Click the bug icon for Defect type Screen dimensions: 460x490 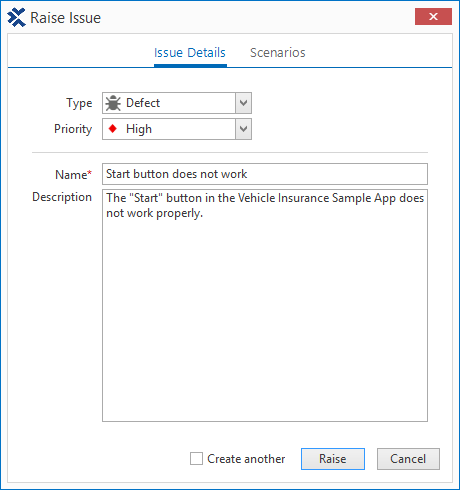(x=113, y=103)
